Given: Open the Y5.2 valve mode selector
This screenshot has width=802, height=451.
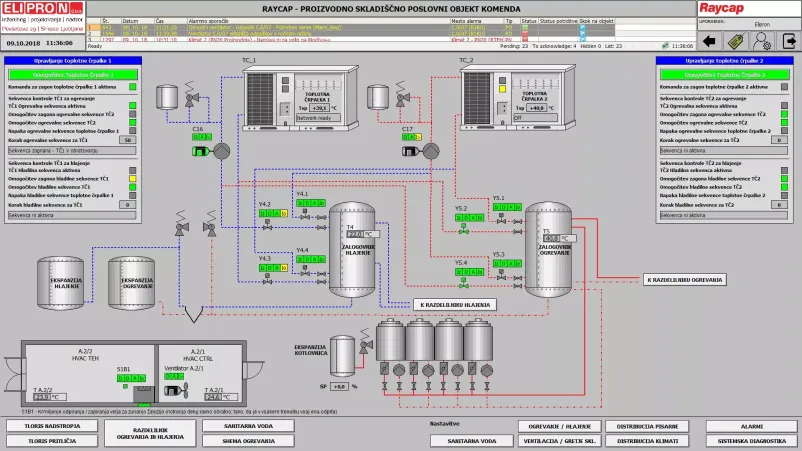Looking at the screenshot, I should (x=468, y=218).
